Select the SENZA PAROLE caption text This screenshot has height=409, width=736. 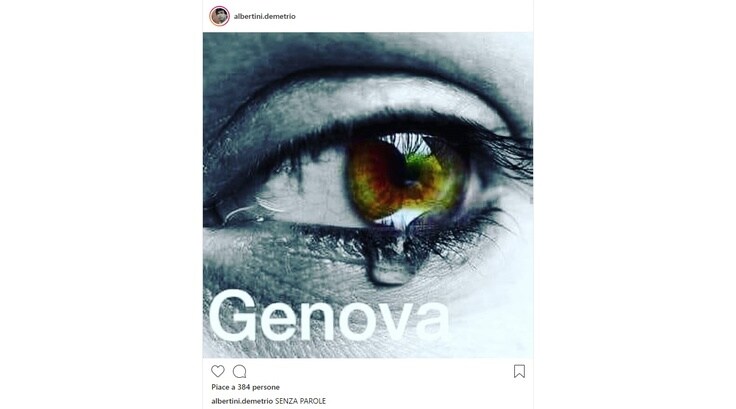click(x=300, y=401)
